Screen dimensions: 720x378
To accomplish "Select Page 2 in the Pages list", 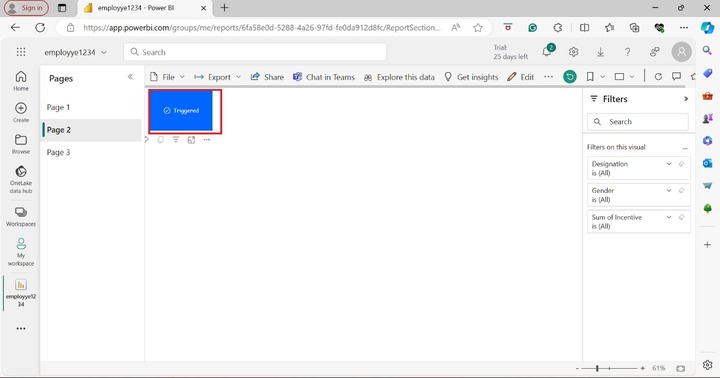I will coord(91,130).
